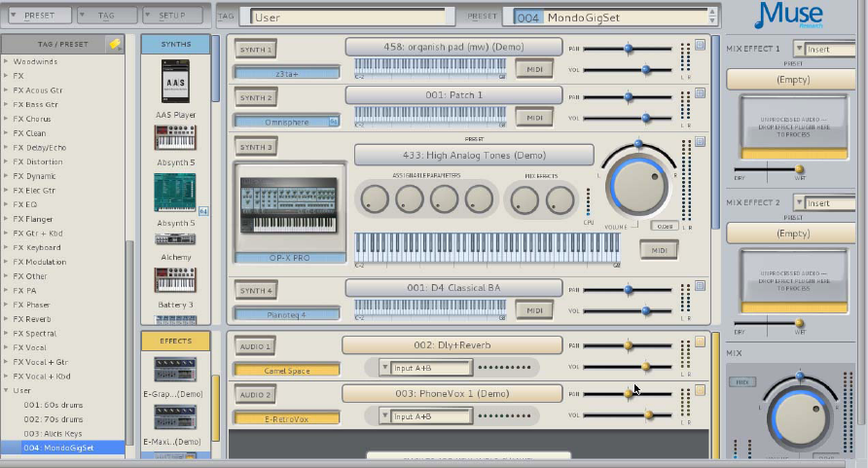Select preset 003: Alicis Keys

tap(53, 434)
